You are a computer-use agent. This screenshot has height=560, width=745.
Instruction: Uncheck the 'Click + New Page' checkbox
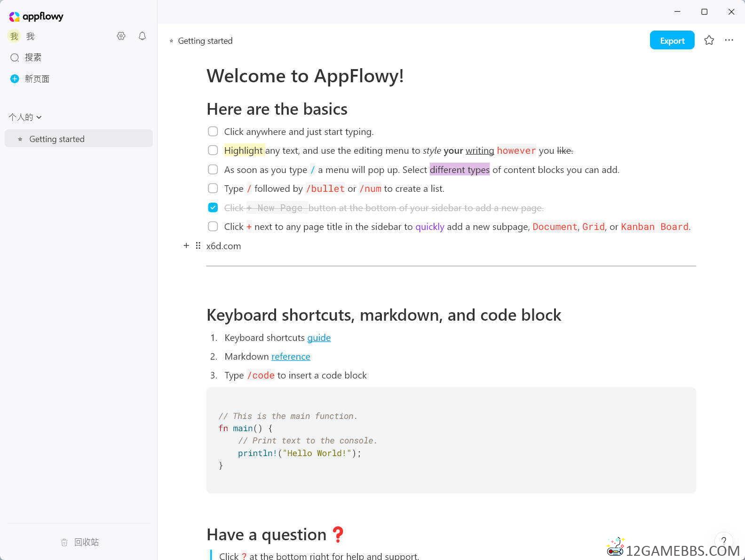[213, 207]
